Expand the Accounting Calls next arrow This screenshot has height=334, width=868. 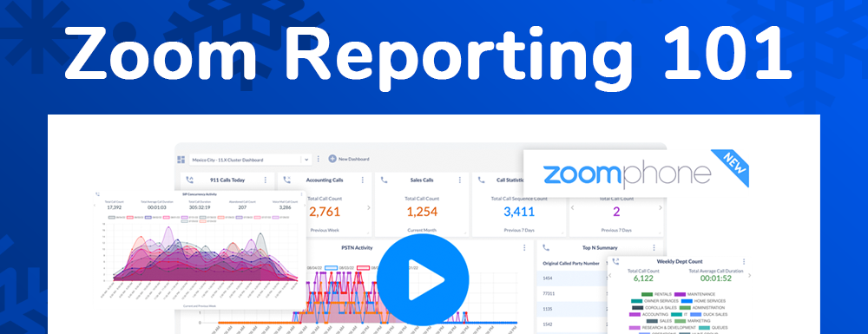(x=369, y=208)
